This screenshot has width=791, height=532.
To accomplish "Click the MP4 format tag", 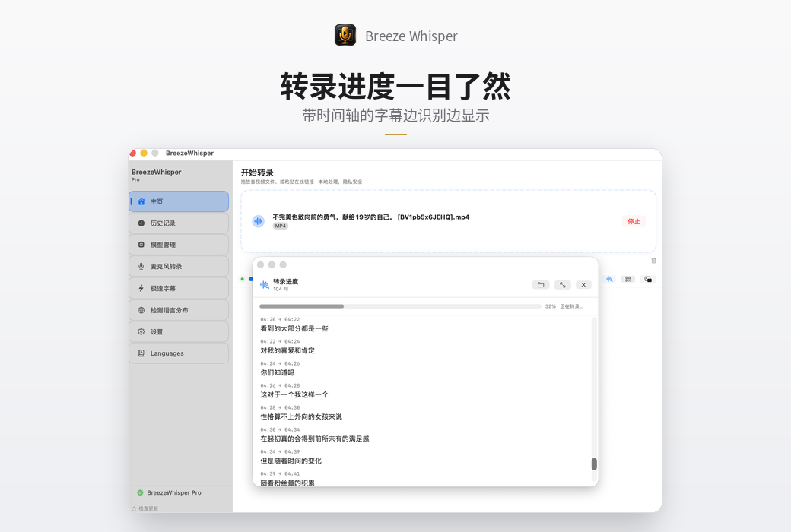I will click(281, 226).
